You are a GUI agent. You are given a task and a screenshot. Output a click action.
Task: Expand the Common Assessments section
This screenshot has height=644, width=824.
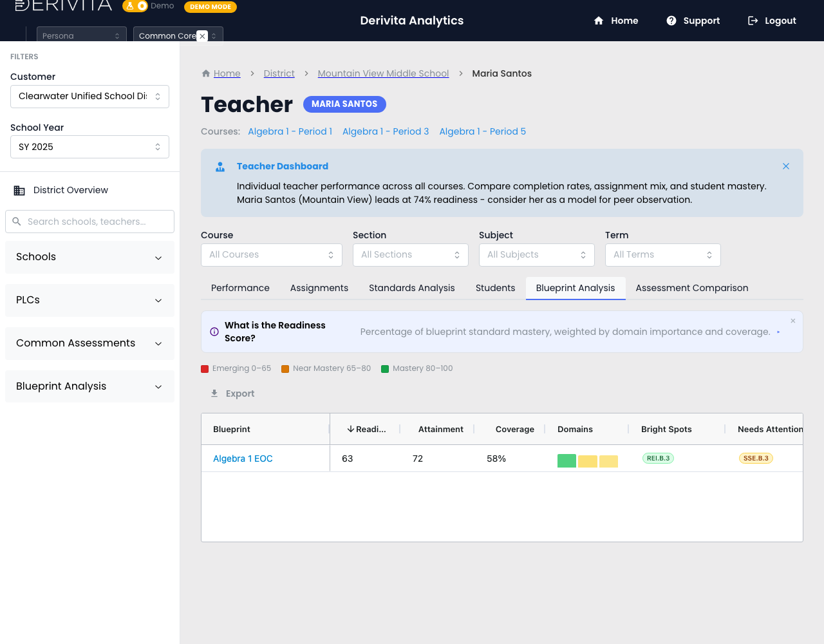tap(89, 343)
